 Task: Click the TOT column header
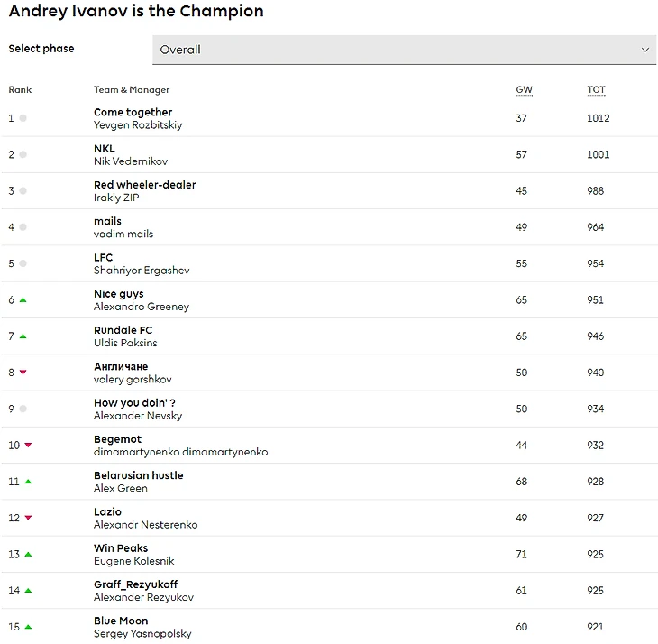coord(596,90)
